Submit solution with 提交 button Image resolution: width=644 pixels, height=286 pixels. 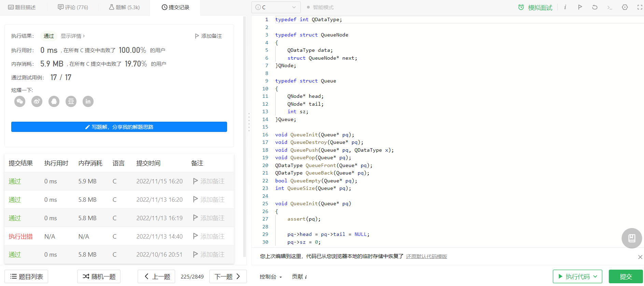click(x=626, y=276)
